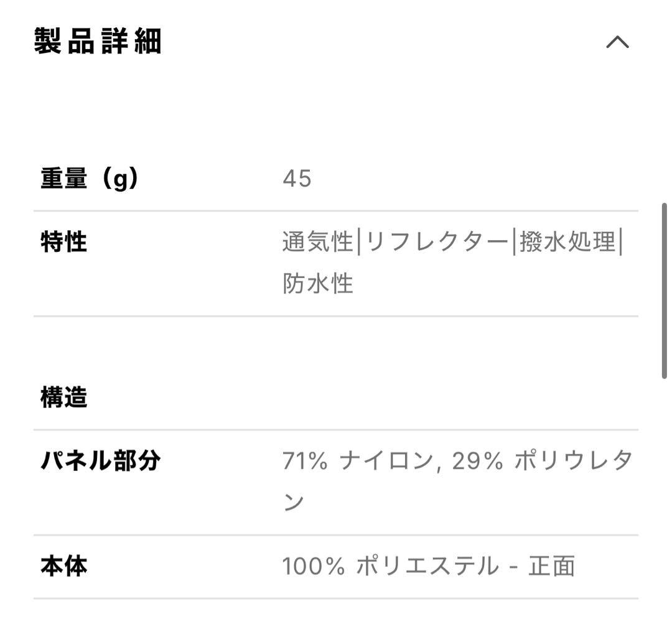The image size is (672, 632).
Task: Click the first divider bar after 通気性
Action: (358, 242)
